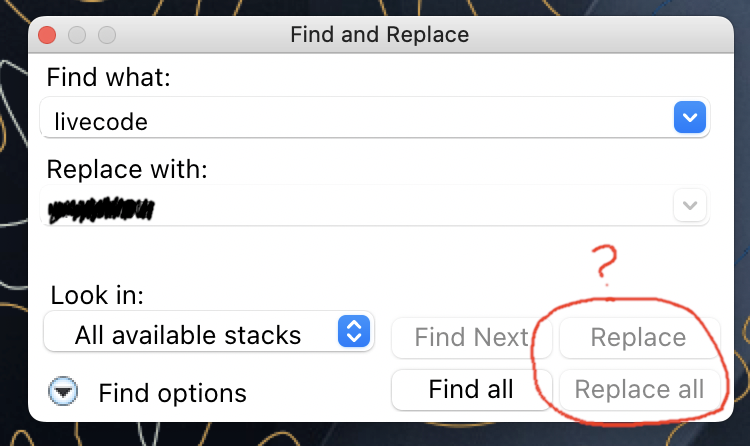Click the Find options label text

click(x=172, y=393)
